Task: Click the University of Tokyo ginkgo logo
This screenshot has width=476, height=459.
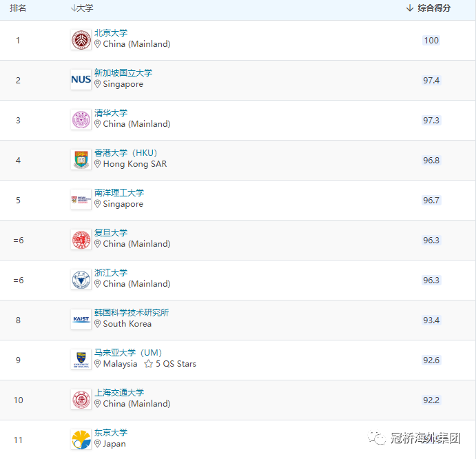Action: 81,440
